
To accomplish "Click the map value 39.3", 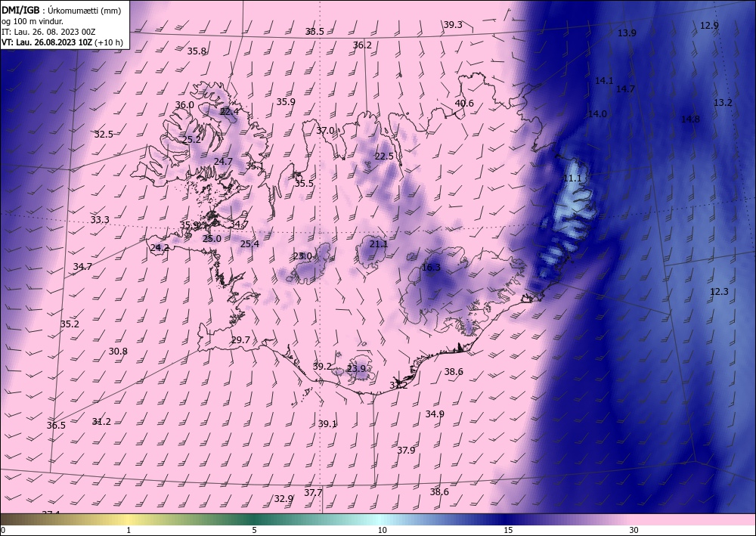I will tap(453, 25).
